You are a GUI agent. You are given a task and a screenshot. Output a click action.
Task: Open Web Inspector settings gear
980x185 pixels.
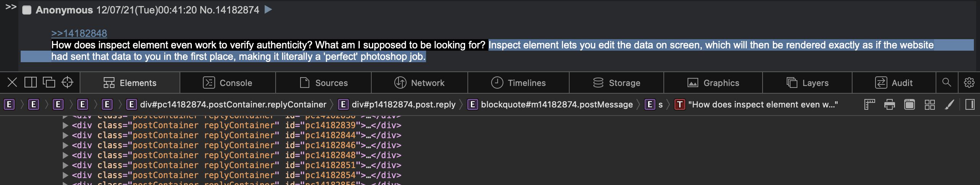tap(969, 83)
